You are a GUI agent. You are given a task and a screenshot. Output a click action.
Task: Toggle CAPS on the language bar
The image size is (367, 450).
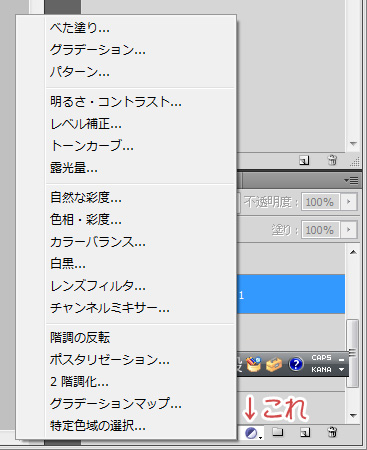pyautogui.click(x=321, y=358)
